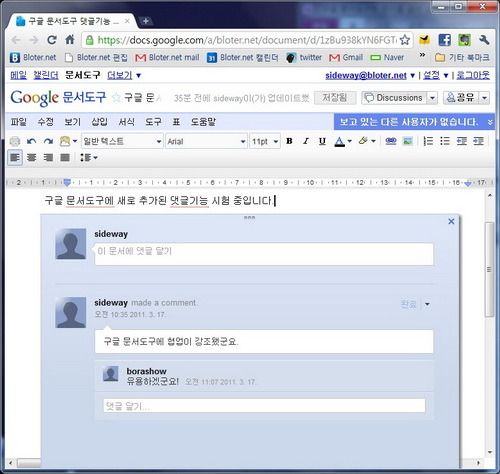
Task: Click 완료 to resolve the comment
Action: click(x=409, y=304)
